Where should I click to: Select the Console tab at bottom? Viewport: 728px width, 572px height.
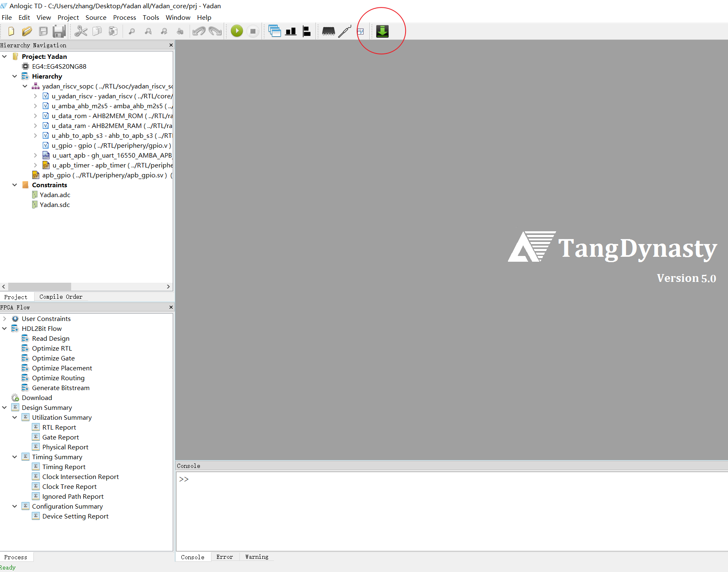(x=192, y=557)
